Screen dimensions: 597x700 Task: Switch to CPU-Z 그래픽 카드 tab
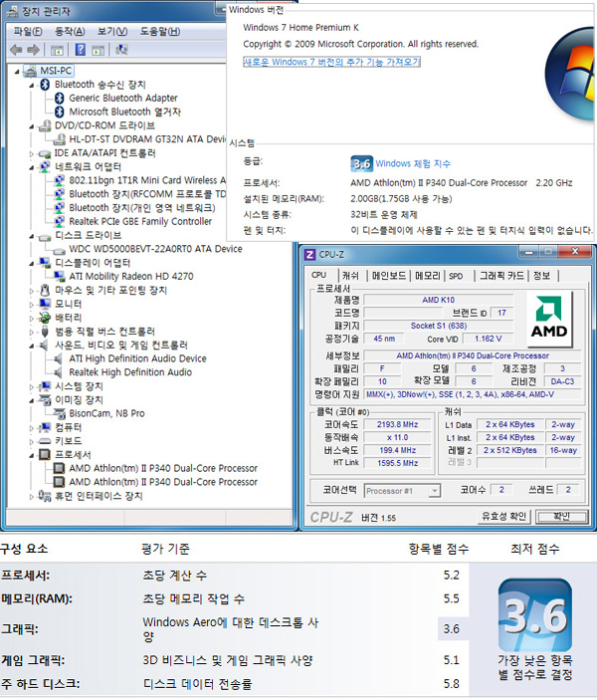(x=501, y=276)
